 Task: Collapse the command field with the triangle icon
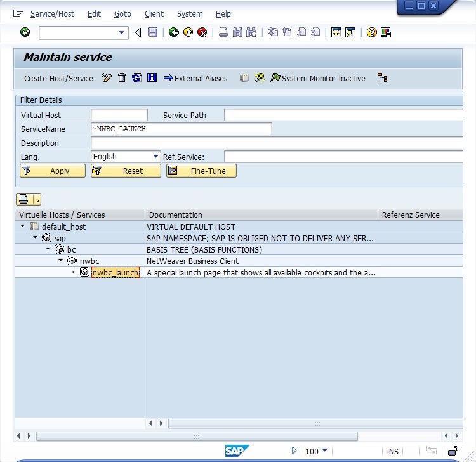point(138,32)
